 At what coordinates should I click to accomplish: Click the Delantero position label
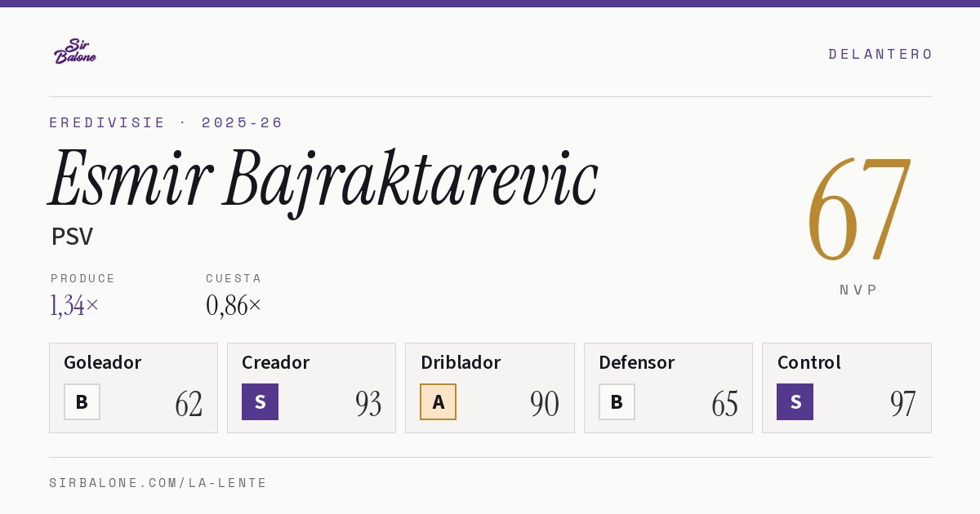pyautogui.click(x=880, y=54)
